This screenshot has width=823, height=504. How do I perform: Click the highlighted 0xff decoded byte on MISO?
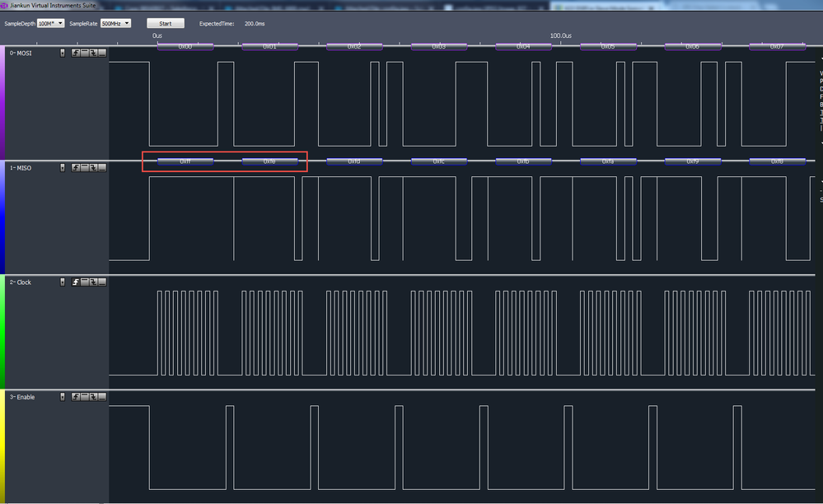(x=185, y=161)
